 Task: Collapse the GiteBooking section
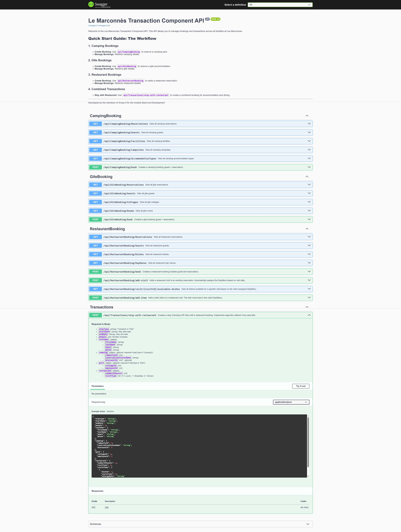pyautogui.click(x=307, y=177)
